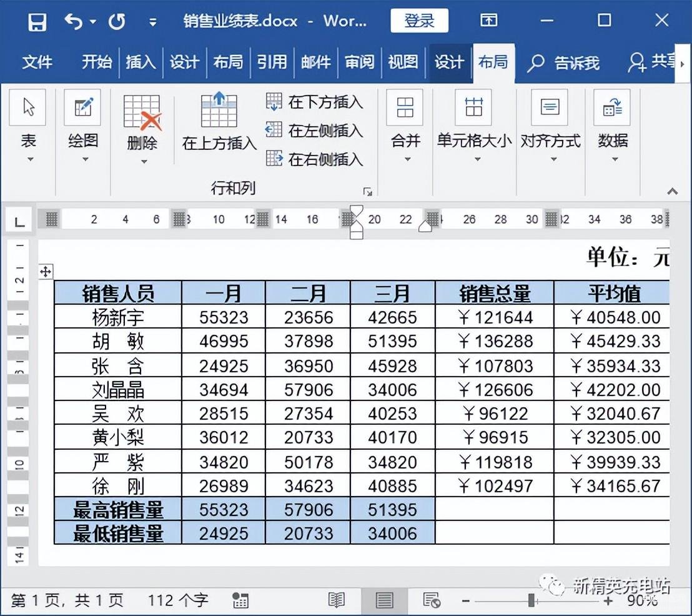
Task: Click the 对齐方式 alignment icon
Action: pyautogui.click(x=550, y=107)
